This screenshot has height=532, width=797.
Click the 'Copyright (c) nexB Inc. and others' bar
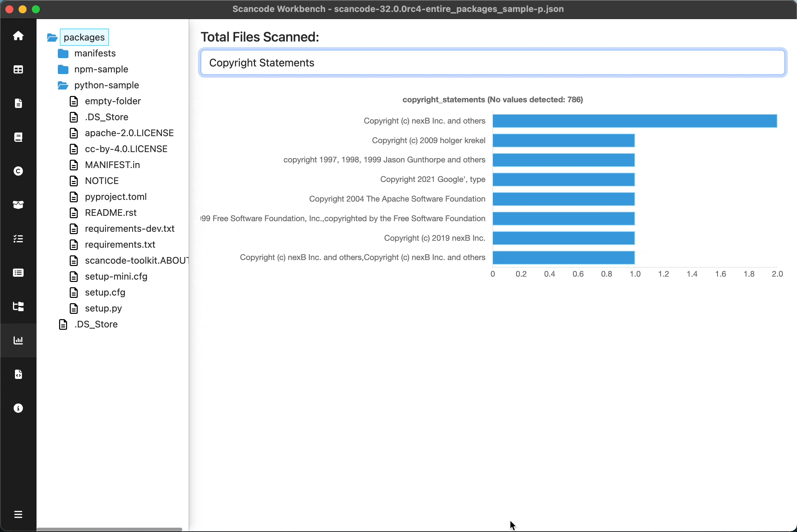635,121
